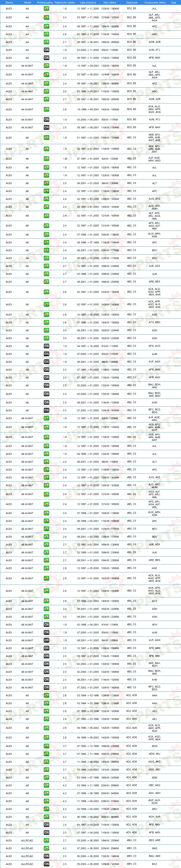Click petrol icon in A6 4B2 ARE, BES row

(47, 282)
